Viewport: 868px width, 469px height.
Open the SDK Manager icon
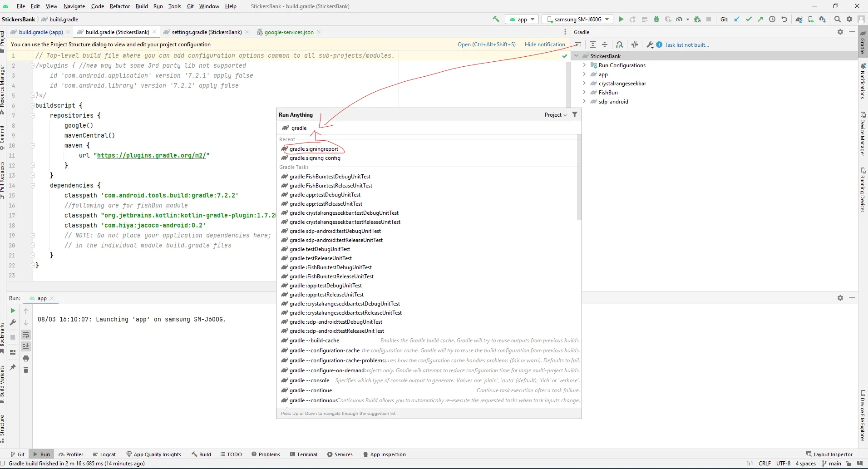823,19
